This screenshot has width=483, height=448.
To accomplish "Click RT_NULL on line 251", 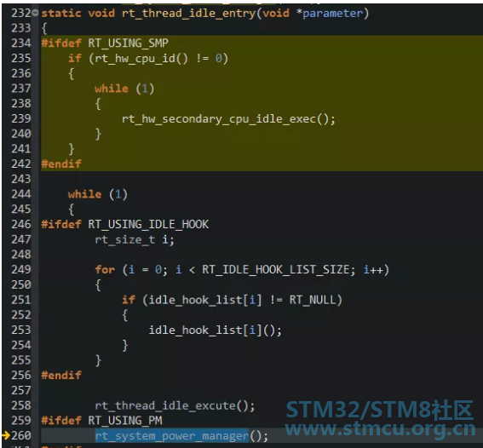I will [x=313, y=300].
